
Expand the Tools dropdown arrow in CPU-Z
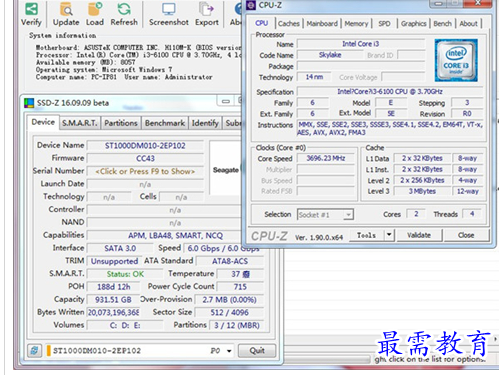coord(389,235)
